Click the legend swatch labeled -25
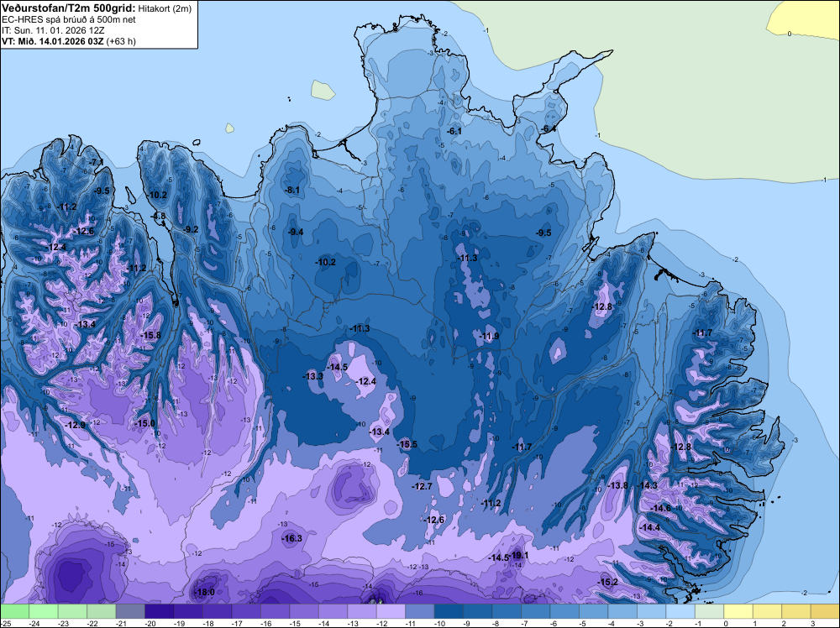This screenshot has height=628, width=840. point(14,611)
